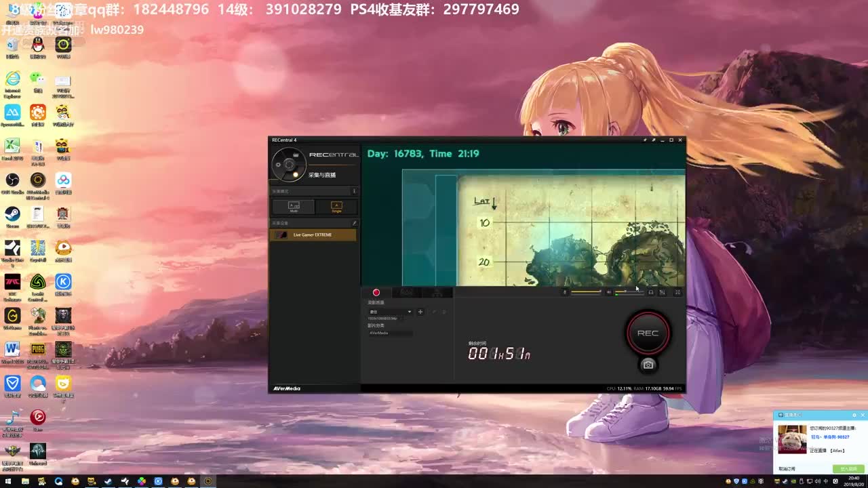Select Single capture mode
The width and height of the screenshot is (868, 488).
tap(336, 207)
